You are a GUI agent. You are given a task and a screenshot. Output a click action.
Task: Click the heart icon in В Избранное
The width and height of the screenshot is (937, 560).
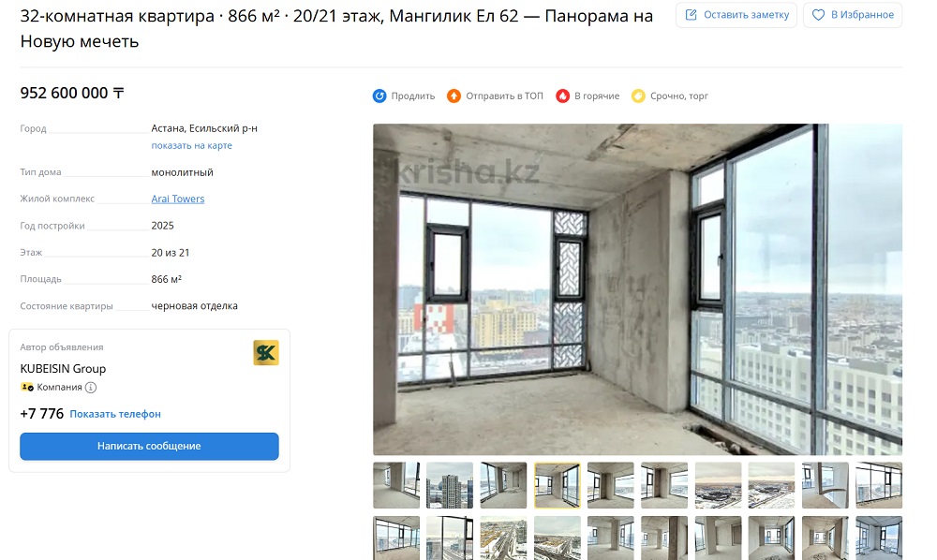pyautogui.click(x=819, y=15)
